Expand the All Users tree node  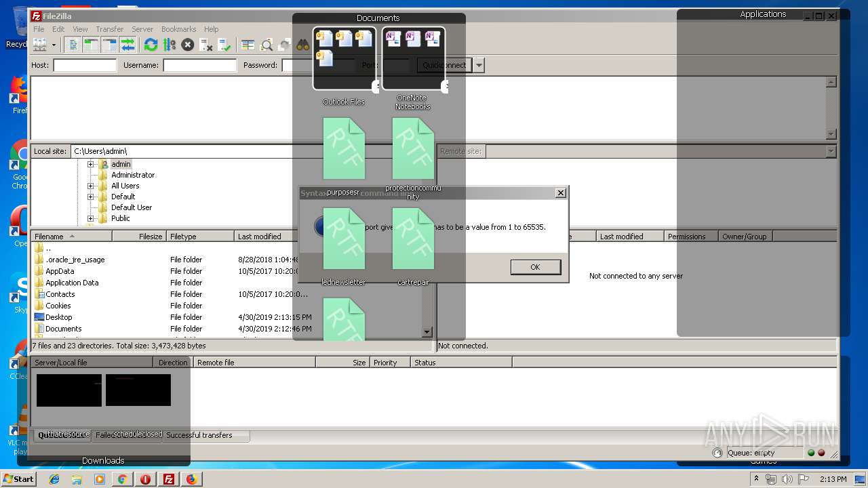90,186
